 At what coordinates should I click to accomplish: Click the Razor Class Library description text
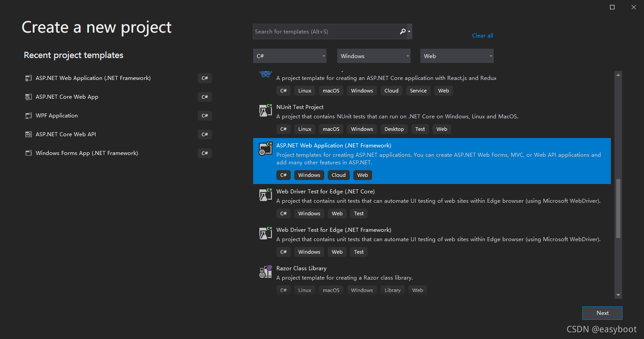coord(344,278)
